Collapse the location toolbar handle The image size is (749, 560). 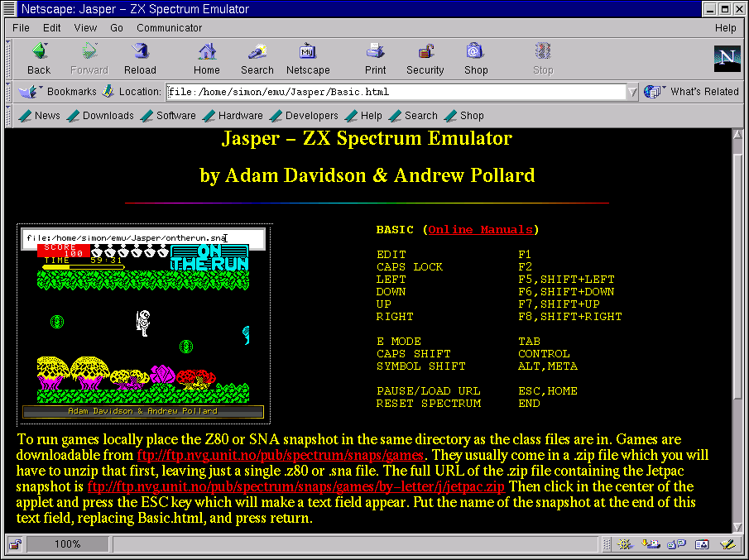tap(8, 92)
